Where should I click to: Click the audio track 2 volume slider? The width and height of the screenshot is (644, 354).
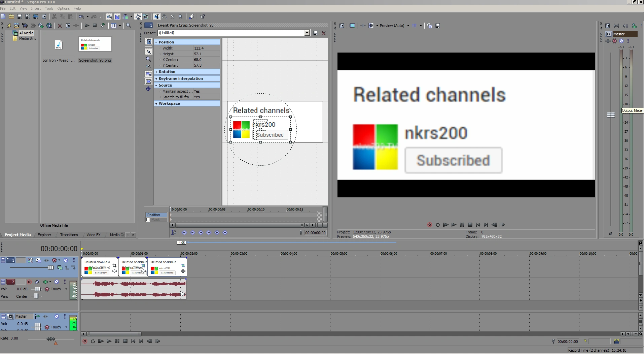(x=38, y=289)
